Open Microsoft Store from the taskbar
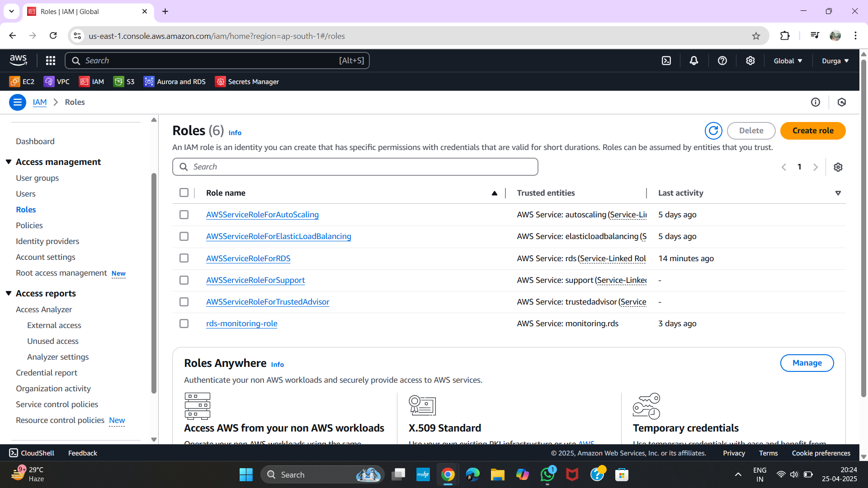 click(x=622, y=474)
